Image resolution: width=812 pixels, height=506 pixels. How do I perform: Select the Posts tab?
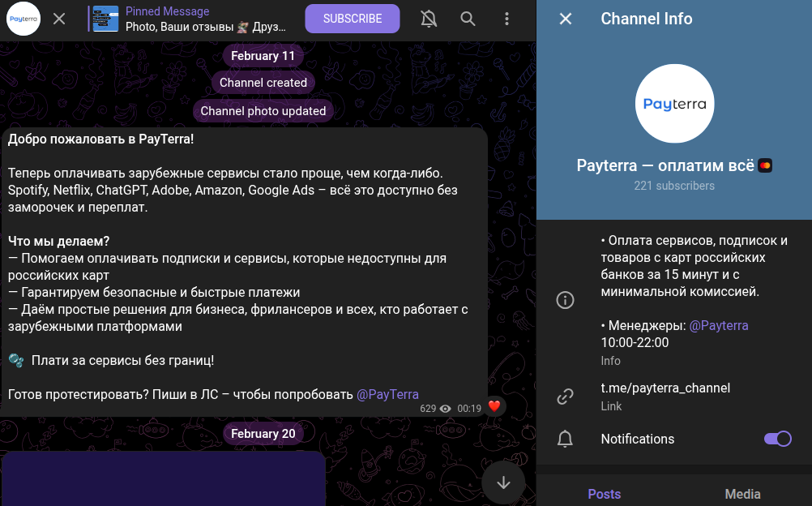[x=604, y=494]
